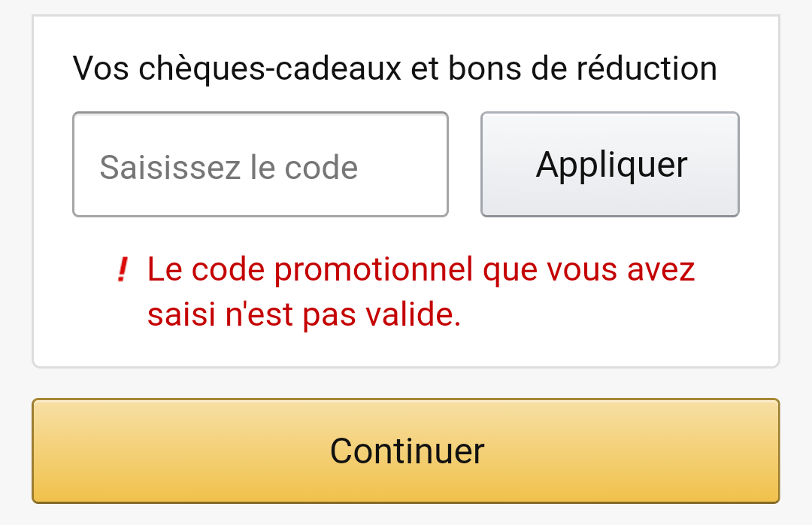The width and height of the screenshot is (812, 525).
Task: Click the "Vos chèques-cadeaux et bons de réduction" heading
Action: [x=395, y=69]
